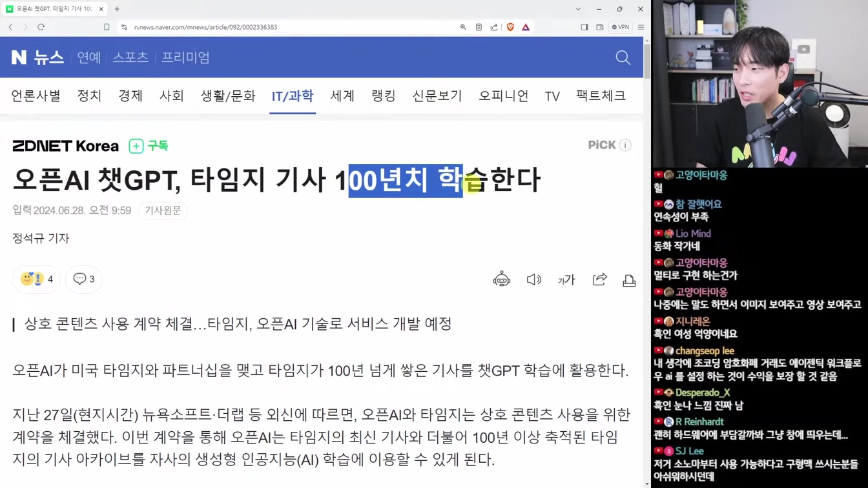Click the page vertical scrollbar thumb

(x=647, y=63)
